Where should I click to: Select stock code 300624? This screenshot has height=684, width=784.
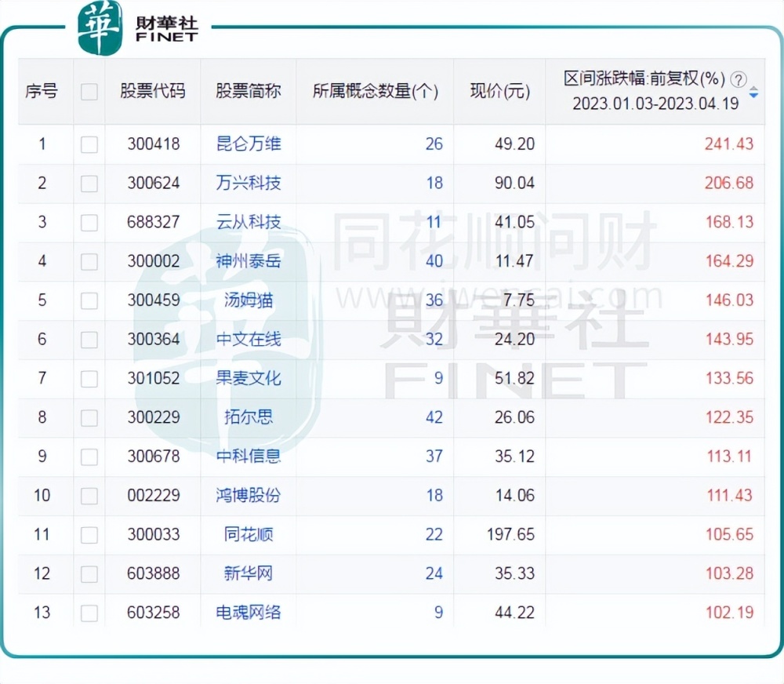pos(153,183)
